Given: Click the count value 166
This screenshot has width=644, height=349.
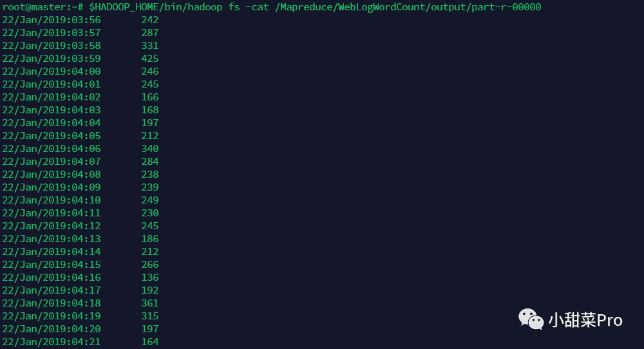Looking at the screenshot, I should (150, 97).
